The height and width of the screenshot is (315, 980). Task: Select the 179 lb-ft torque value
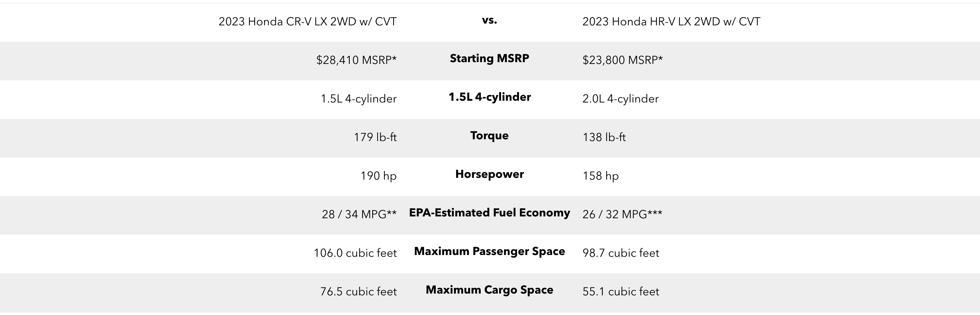[x=375, y=137]
